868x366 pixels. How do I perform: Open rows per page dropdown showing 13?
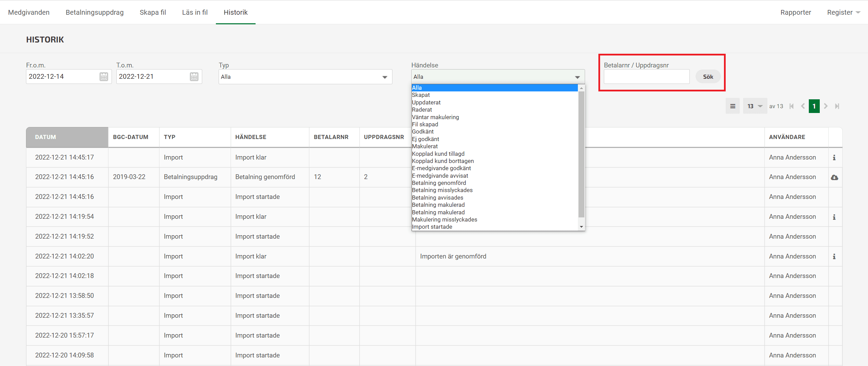[755, 106]
